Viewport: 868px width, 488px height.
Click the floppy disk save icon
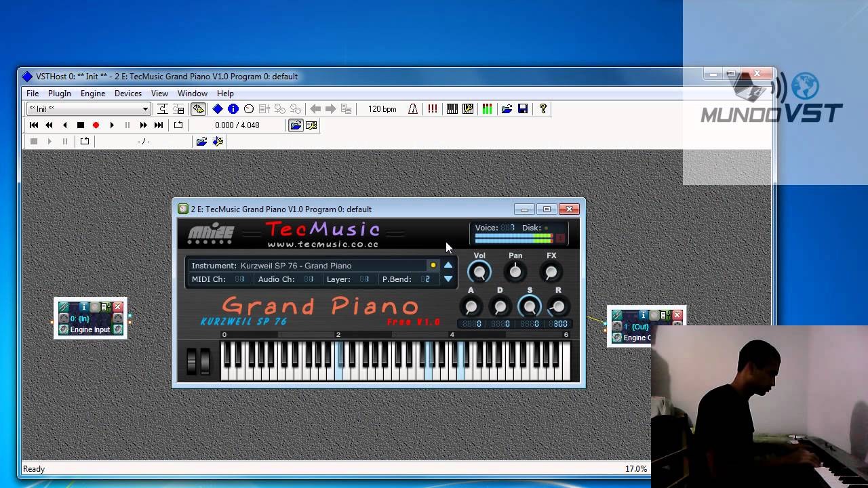click(523, 109)
